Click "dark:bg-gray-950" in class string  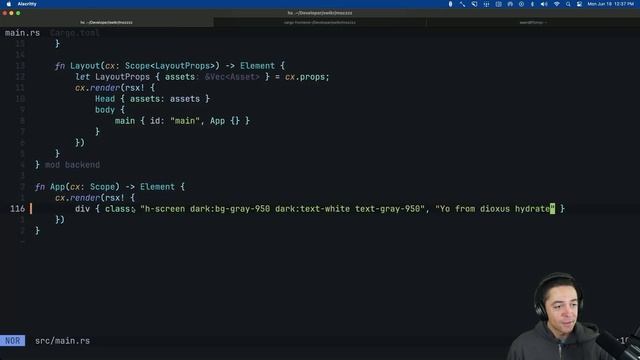coord(230,209)
